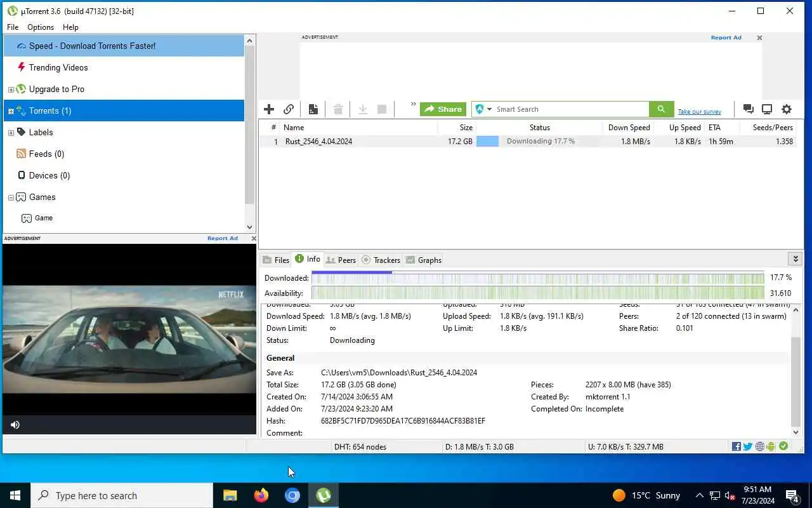Open the Take our survey link

(x=699, y=112)
